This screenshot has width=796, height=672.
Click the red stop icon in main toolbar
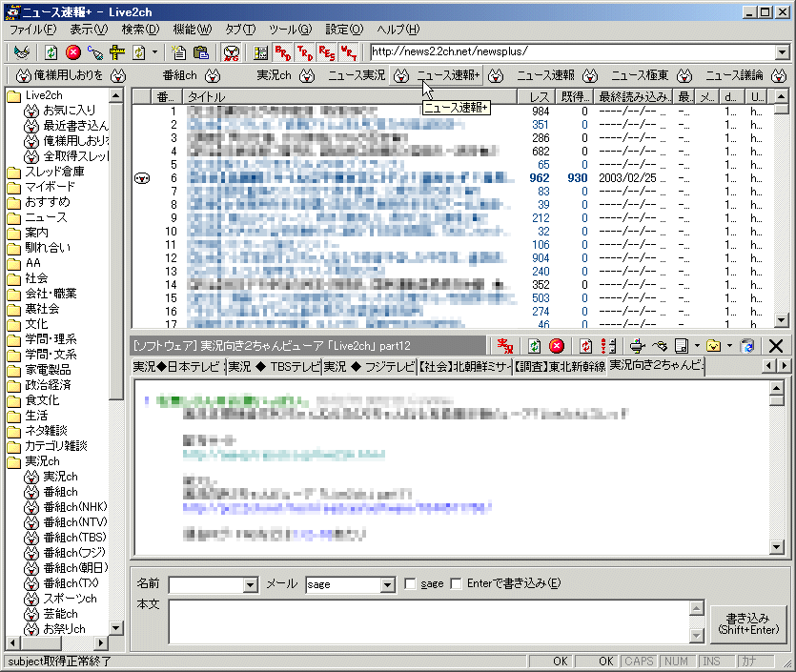[x=73, y=51]
